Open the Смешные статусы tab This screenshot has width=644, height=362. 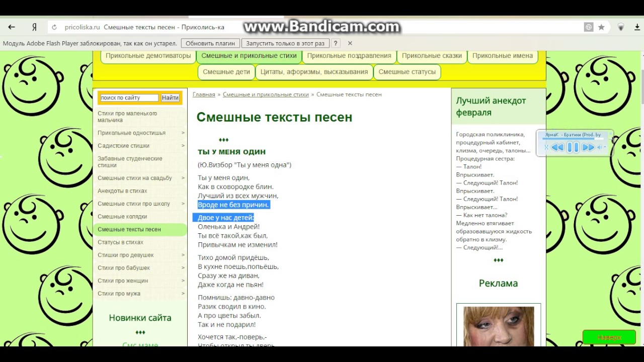pos(407,72)
